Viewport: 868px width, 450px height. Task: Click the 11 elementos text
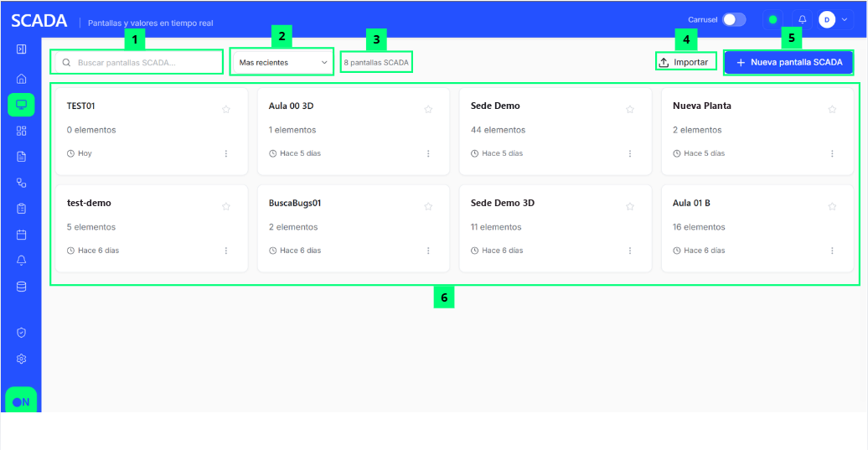[496, 227]
